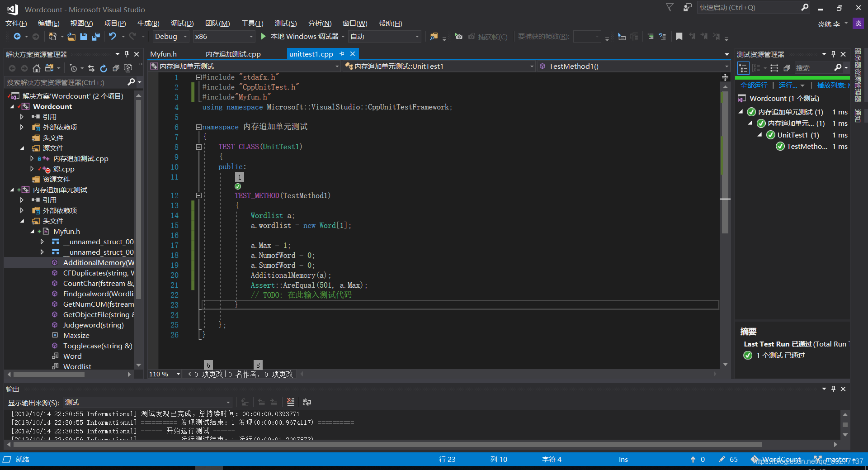Viewport: 868px width, 470px height.
Task: Refresh the Solution Explorer
Action: (104, 68)
